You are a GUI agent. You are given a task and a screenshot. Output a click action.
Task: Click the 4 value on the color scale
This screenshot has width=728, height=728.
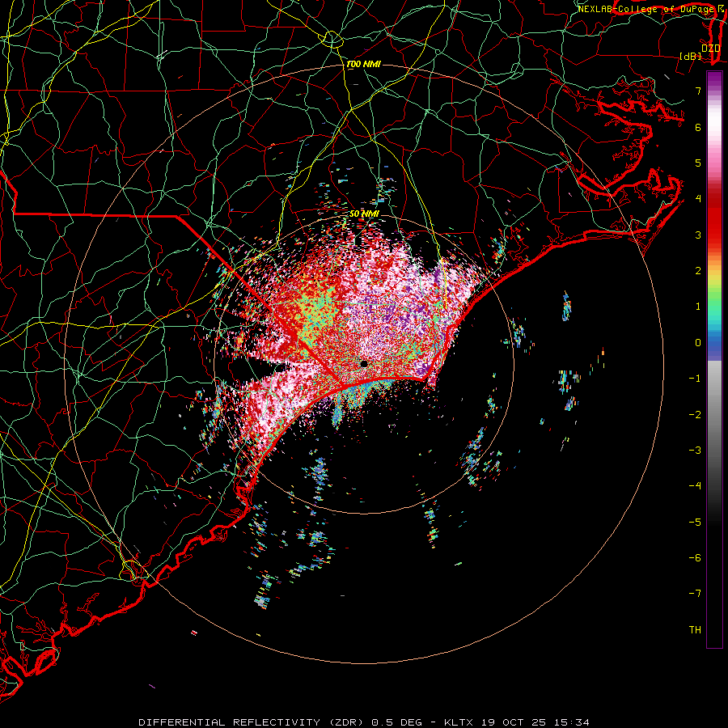(698, 199)
